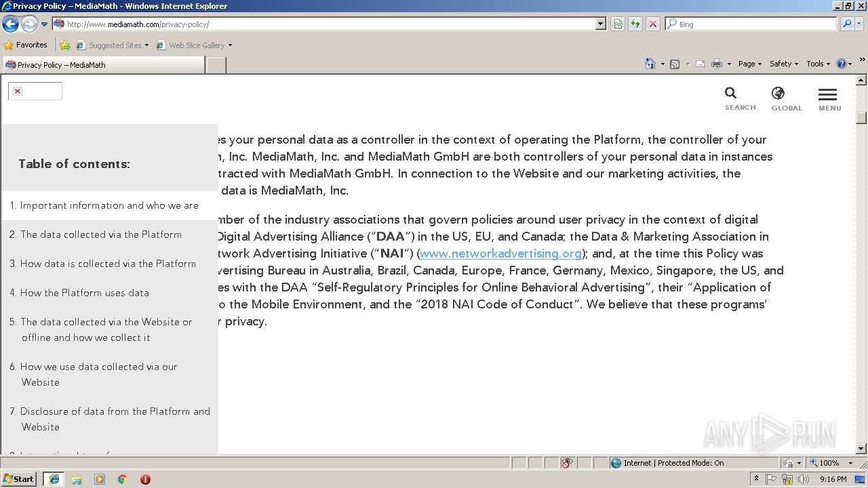This screenshot has width=868, height=488.
Task: Go to Important information and who we are
Action: (109, 205)
